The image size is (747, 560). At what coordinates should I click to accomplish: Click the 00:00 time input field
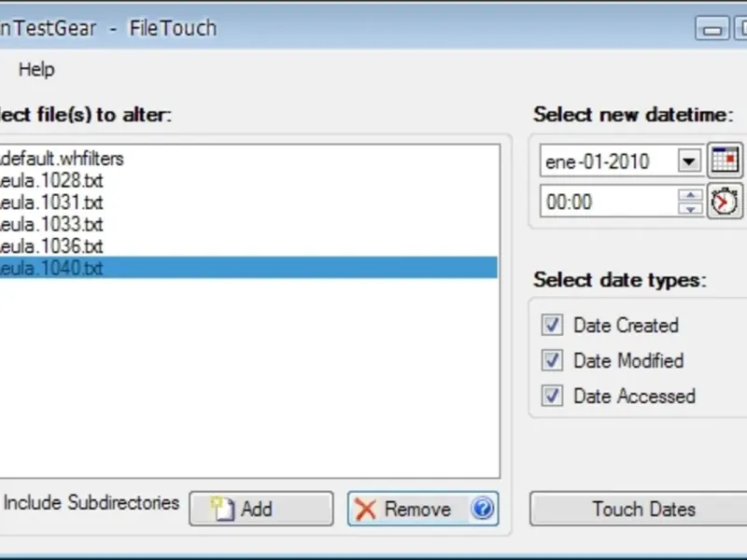pyautogui.click(x=607, y=202)
